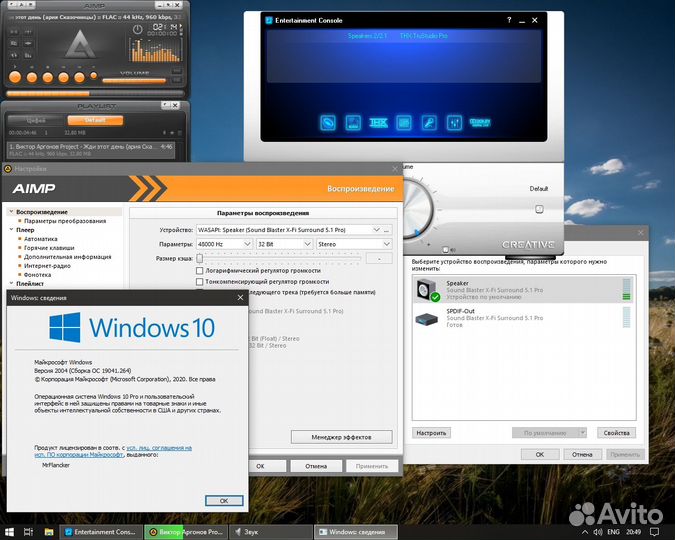Viewport: 675px width, 540px height.
Task: Click Отмена in the Sound dialog
Action: (582, 454)
